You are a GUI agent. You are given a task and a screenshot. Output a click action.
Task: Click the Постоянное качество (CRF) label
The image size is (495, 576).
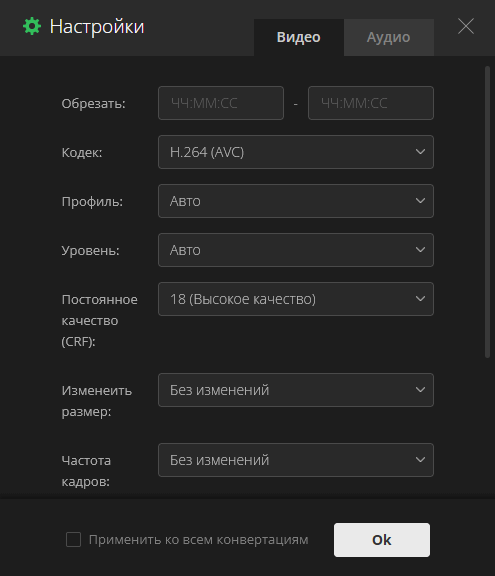[100, 320]
